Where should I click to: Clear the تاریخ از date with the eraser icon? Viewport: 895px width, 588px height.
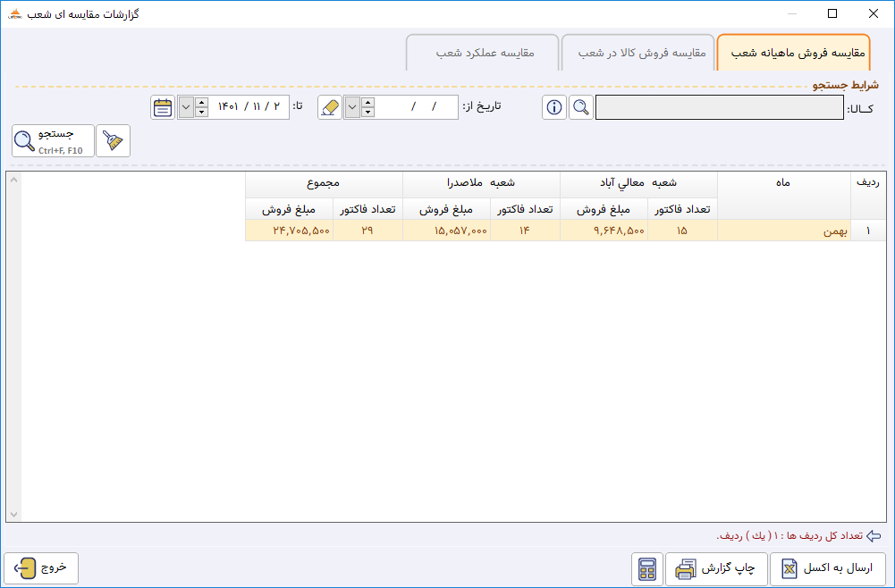click(x=330, y=107)
